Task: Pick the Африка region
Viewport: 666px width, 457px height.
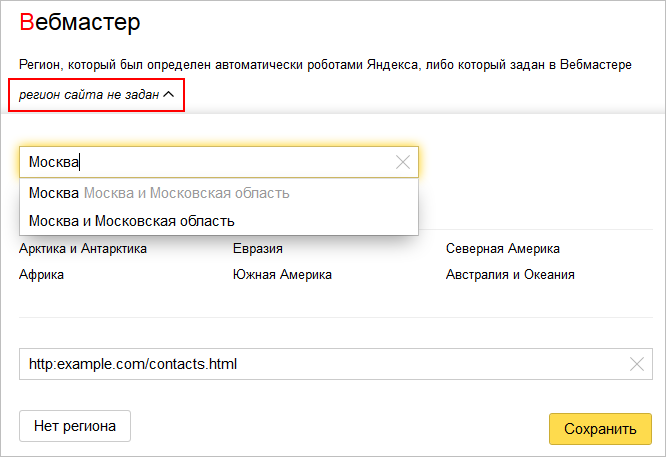Action: 41,274
